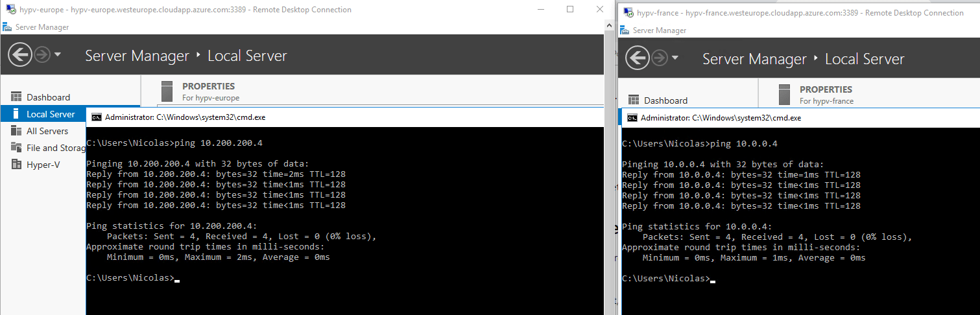Close the hypv-europe Remote Desktop window

[599, 10]
